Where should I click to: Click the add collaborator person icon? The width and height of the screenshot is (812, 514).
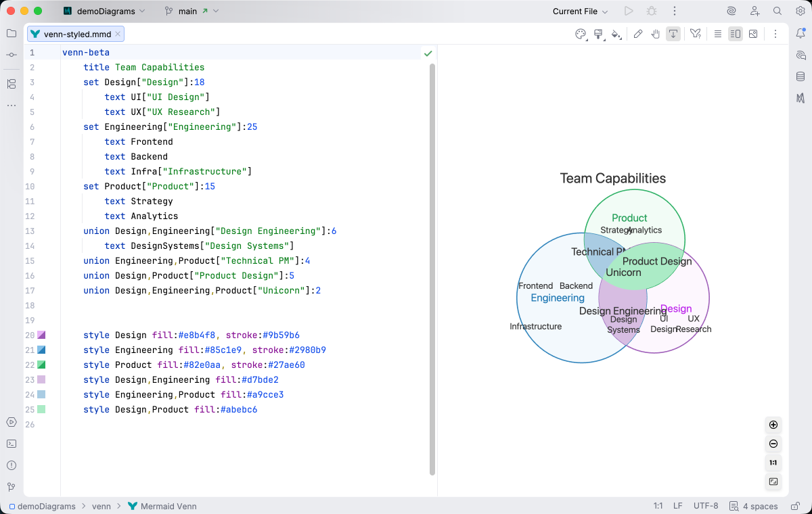tap(754, 11)
